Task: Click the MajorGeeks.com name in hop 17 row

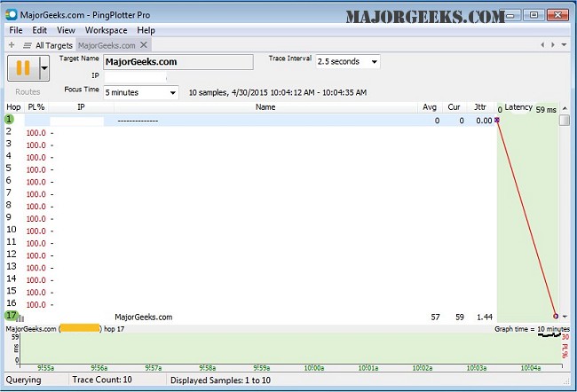Action: pyautogui.click(x=144, y=317)
